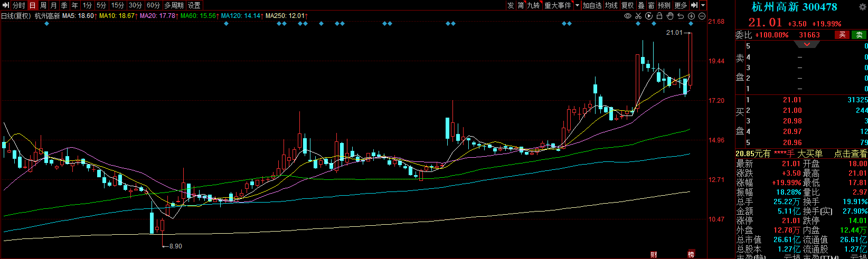Viewport: 868px width, 259px height.
Task: Switch to the 周 weekly period tab
Action: 43,5
